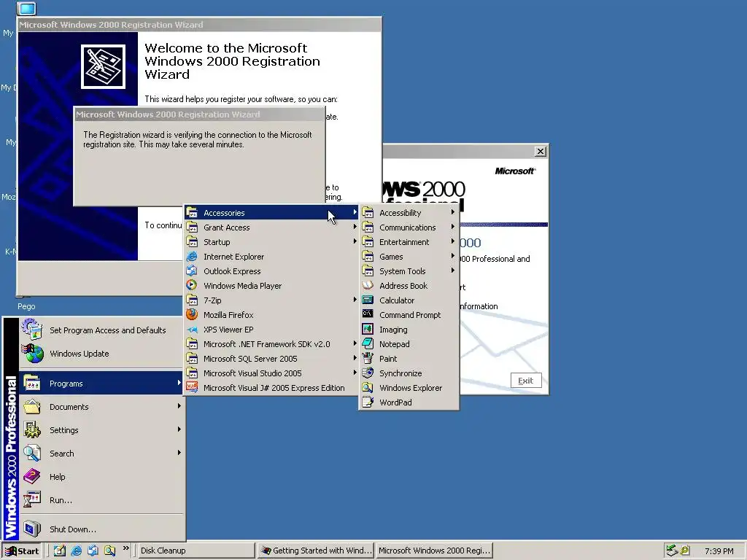The height and width of the screenshot is (560, 747).
Task: Expand the Grant Access folder
Action: (x=271, y=227)
